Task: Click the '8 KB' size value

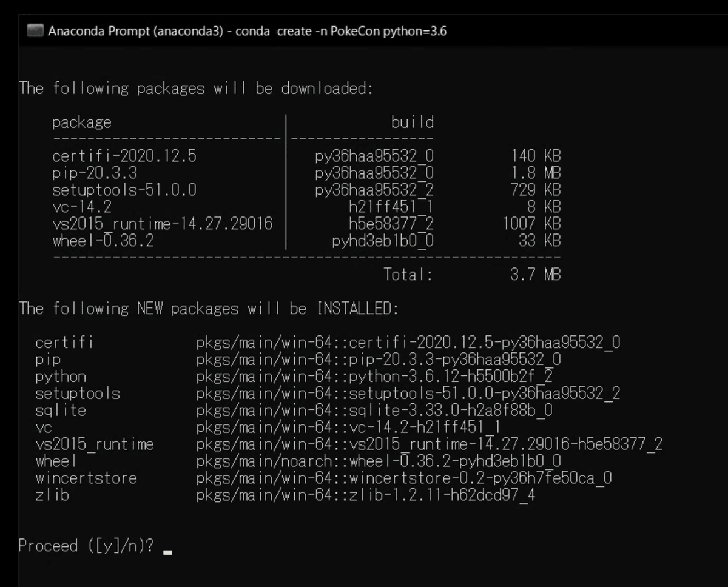Action: click(545, 207)
